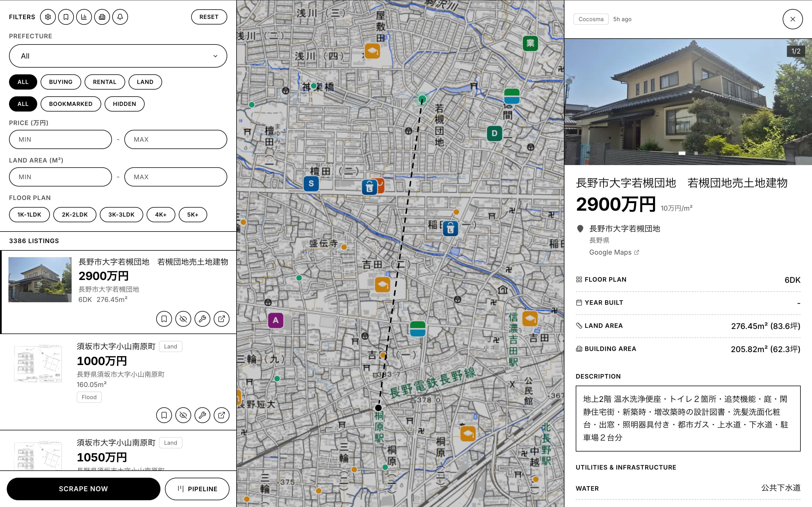Enable the BOOKMARKED filter toggle

(71, 104)
